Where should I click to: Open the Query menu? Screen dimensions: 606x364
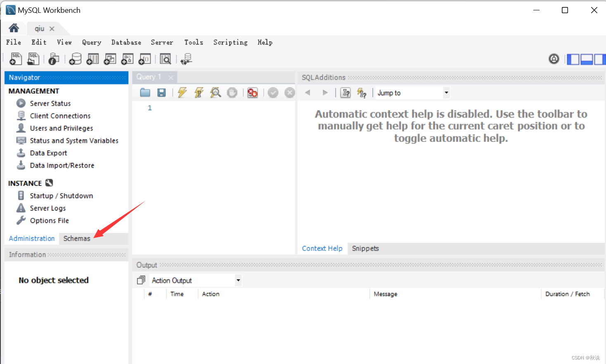91,42
